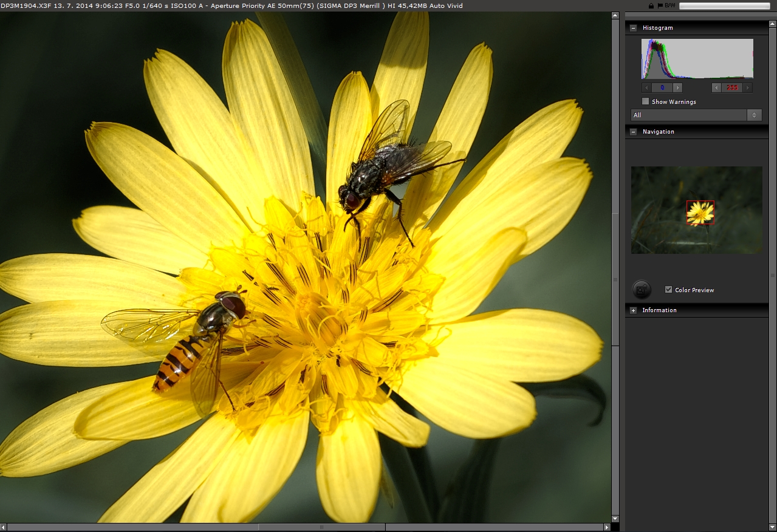This screenshot has height=532, width=777.
Task: Increase the shadow warning value of 0
Action: click(x=677, y=87)
